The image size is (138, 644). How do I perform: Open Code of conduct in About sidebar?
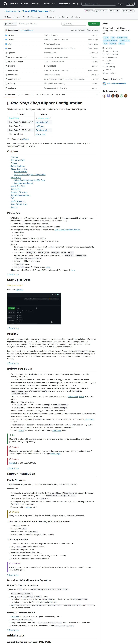[x=110, y=54]
